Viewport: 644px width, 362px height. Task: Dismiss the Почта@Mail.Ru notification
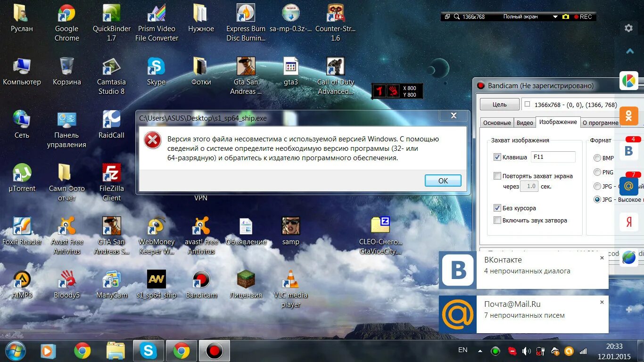point(602,302)
